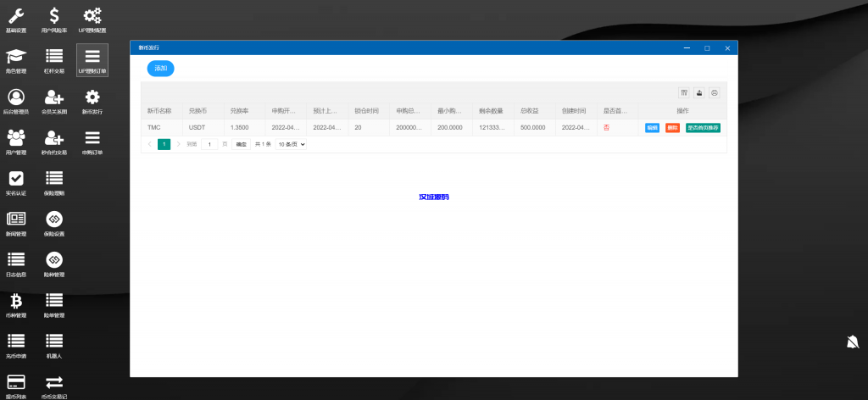Screen dimensions: 868x400
Task: Open the list icon 机器人
Action: coord(54,346)
